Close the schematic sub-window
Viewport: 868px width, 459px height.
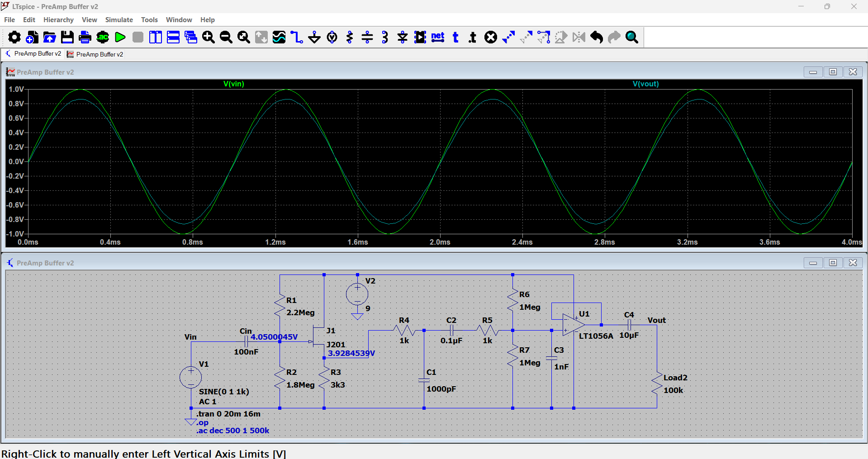pos(853,263)
